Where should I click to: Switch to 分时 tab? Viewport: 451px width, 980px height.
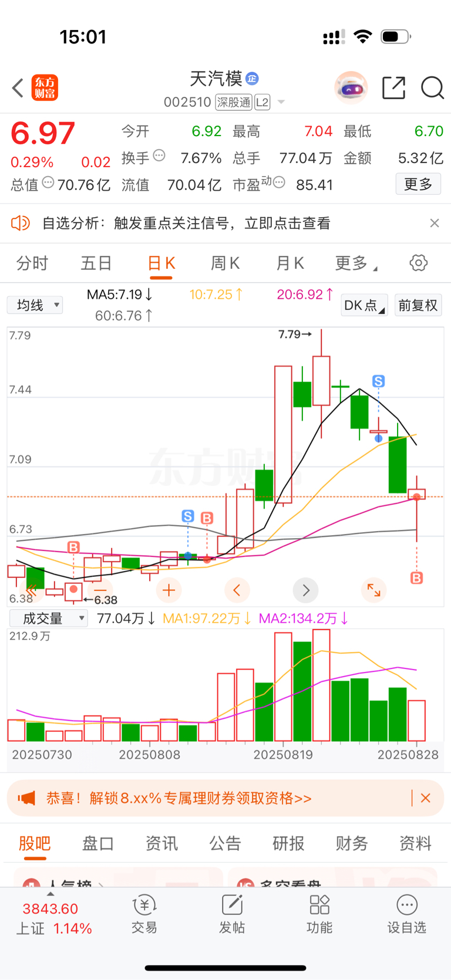[x=32, y=263]
